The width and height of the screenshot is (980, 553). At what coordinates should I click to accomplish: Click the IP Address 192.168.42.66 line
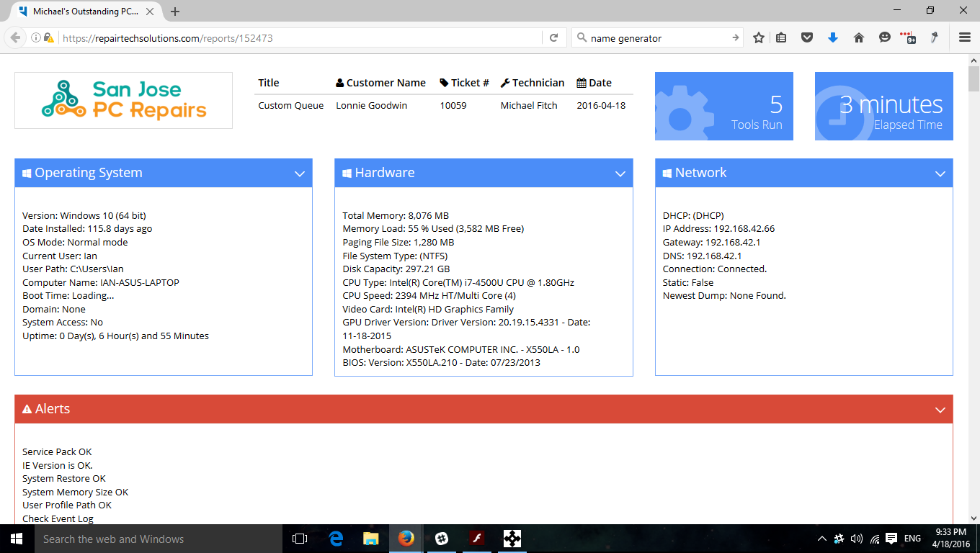(x=718, y=228)
